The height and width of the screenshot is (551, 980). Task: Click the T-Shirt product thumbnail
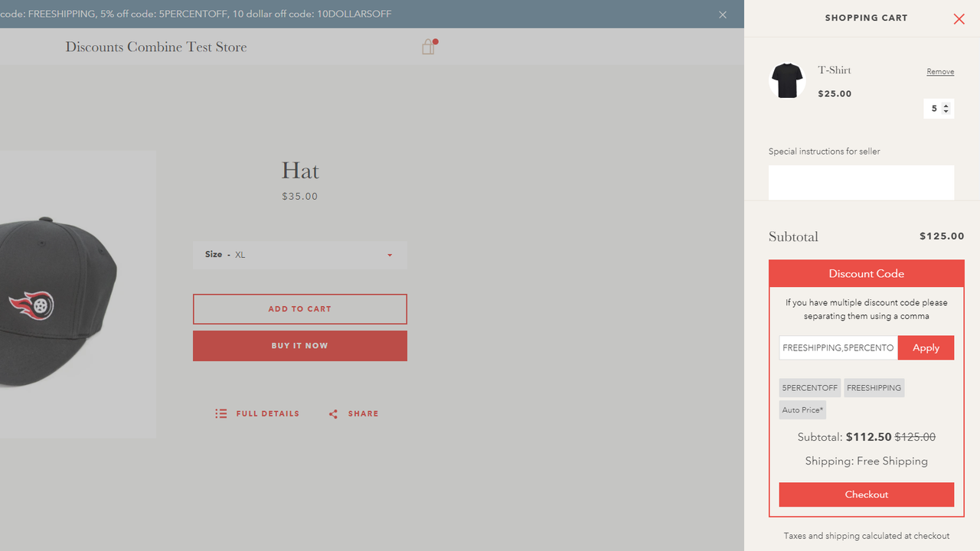787,80
